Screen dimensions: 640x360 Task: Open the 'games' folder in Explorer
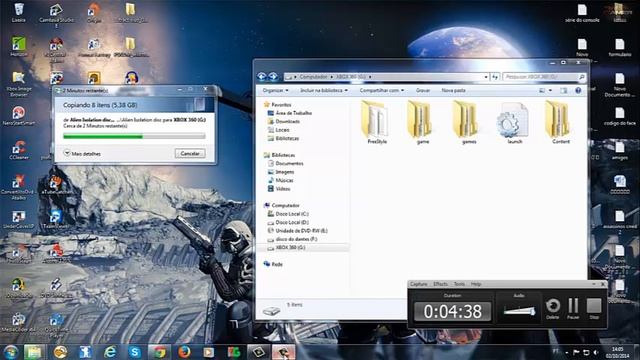pyautogui.click(x=468, y=122)
